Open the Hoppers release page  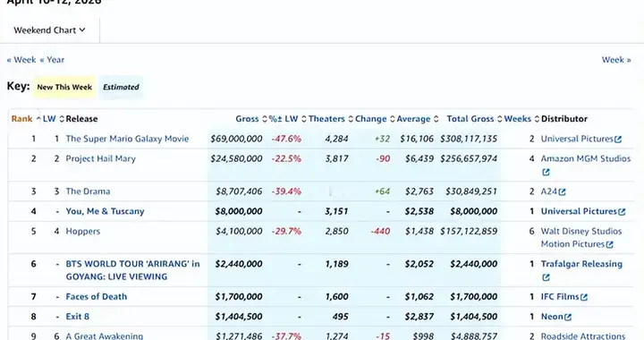click(x=83, y=231)
